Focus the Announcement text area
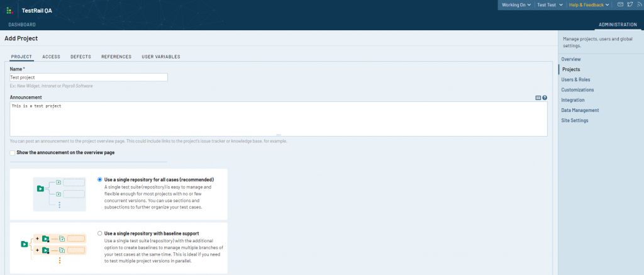 click(x=279, y=119)
